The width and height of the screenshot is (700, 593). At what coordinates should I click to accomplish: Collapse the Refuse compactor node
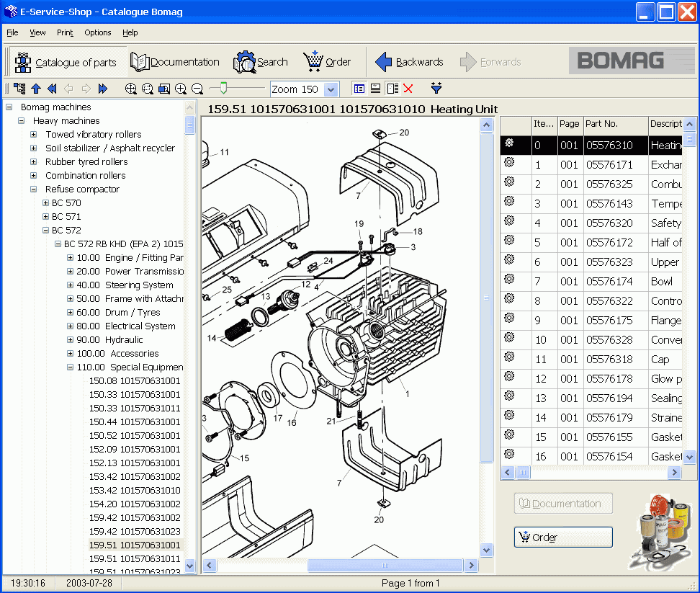click(x=33, y=190)
